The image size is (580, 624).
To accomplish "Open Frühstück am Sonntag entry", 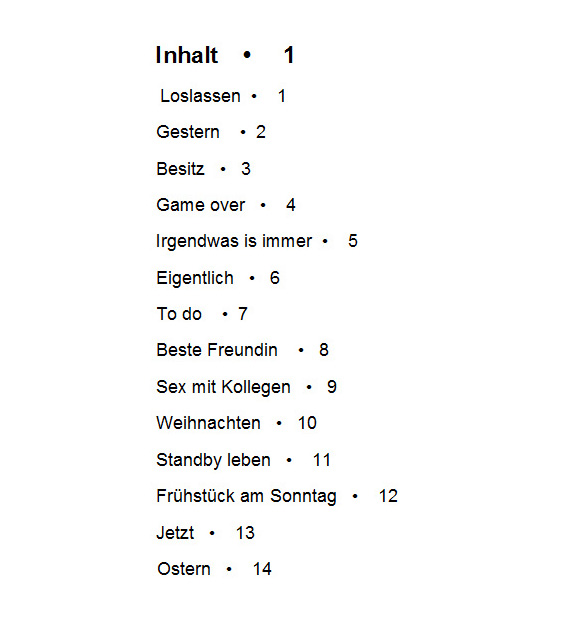I will (x=246, y=496).
